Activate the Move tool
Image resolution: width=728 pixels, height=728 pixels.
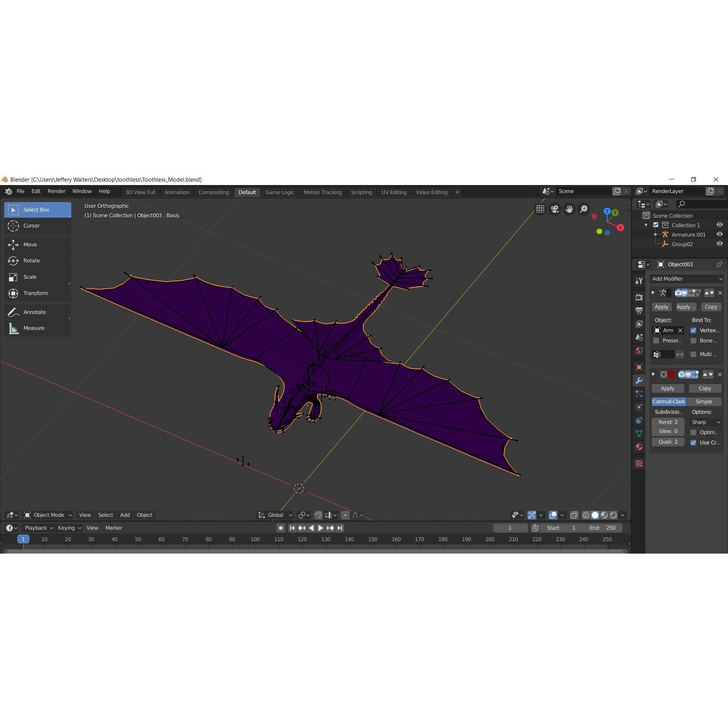[38, 245]
